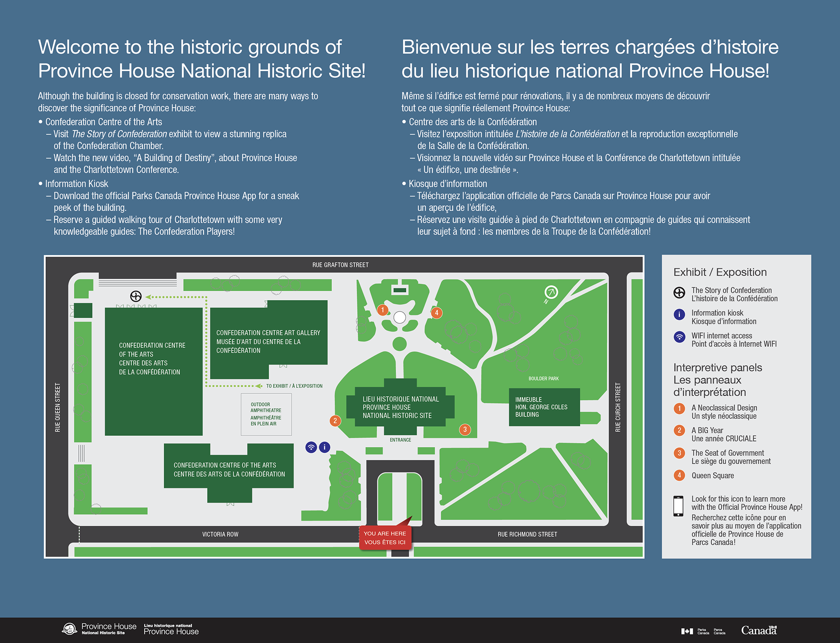Click legend marker 1 Neoclassical Design
Screen dimensions: 840x643
tap(679, 408)
